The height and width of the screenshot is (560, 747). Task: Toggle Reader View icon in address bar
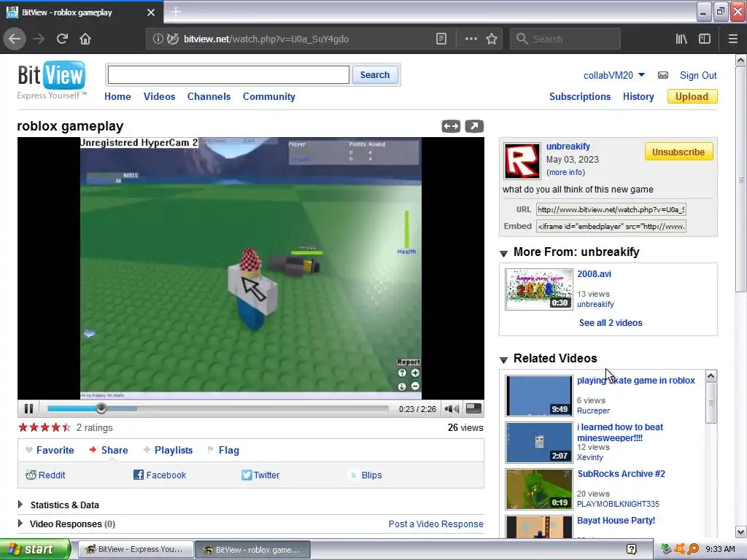(441, 39)
